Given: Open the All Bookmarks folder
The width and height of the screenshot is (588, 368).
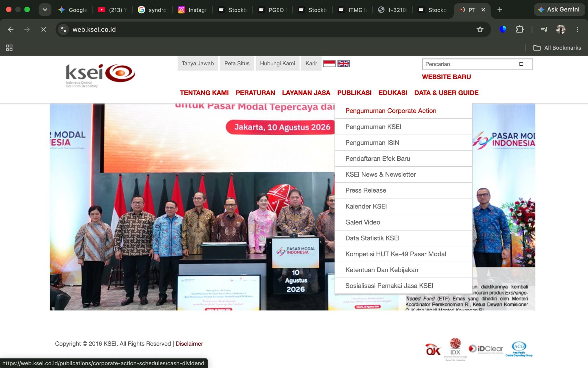Looking at the screenshot, I should (557, 48).
